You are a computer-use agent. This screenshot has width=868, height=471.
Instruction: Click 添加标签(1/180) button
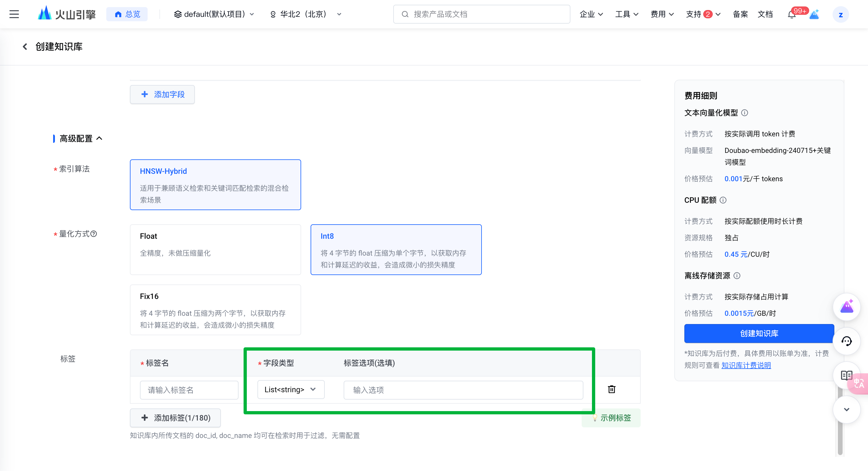point(175,418)
